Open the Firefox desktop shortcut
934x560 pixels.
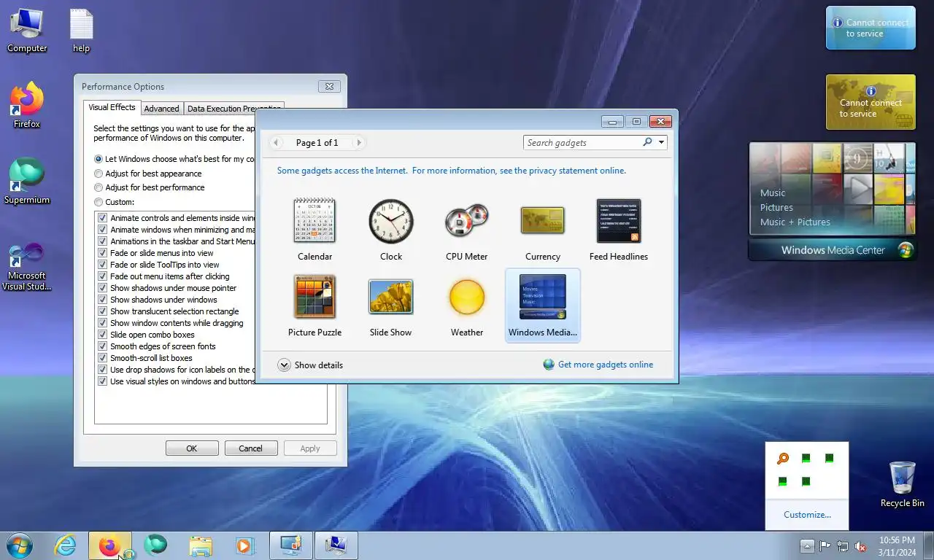pos(27,106)
